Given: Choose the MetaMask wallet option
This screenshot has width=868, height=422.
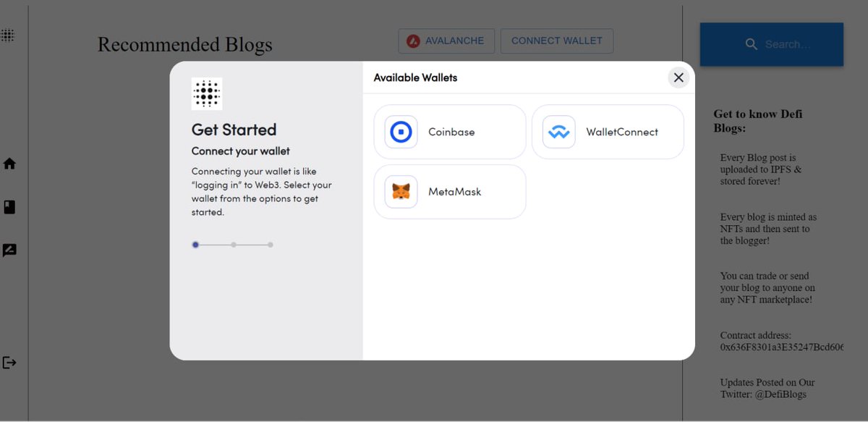Looking at the screenshot, I should point(450,192).
